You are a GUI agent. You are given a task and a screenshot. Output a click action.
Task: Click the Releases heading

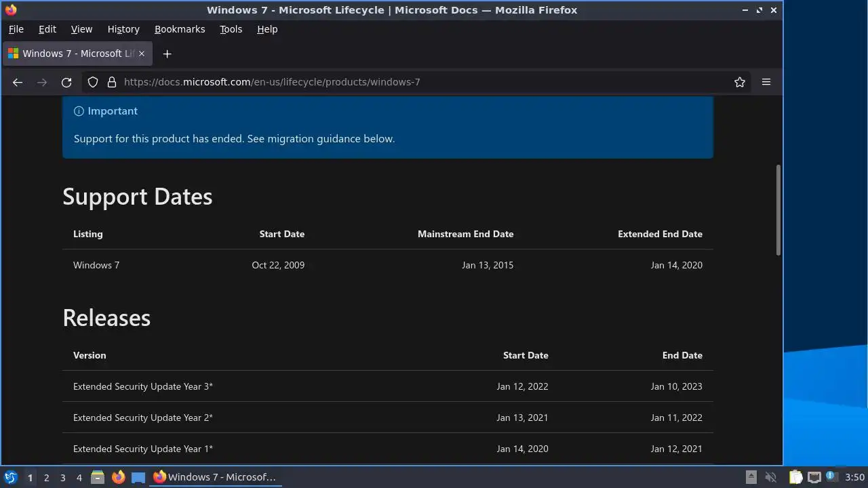tap(106, 318)
